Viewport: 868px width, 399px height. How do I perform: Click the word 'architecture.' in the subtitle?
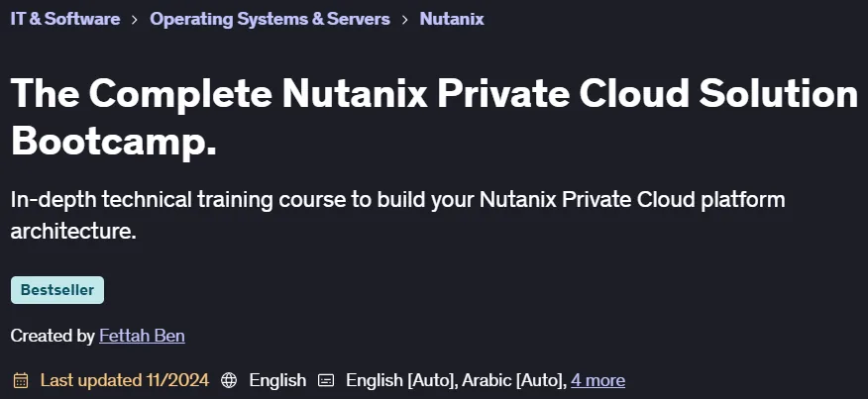click(x=73, y=232)
